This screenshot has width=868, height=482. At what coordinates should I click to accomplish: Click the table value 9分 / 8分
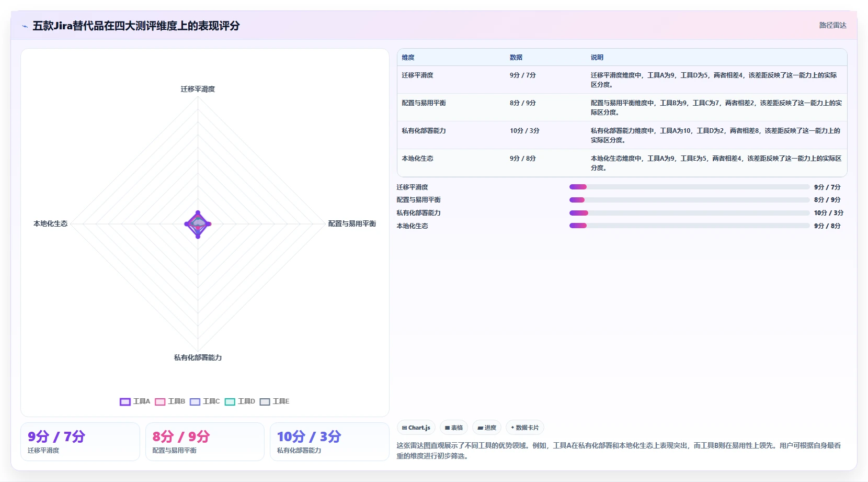[x=523, y=159]
